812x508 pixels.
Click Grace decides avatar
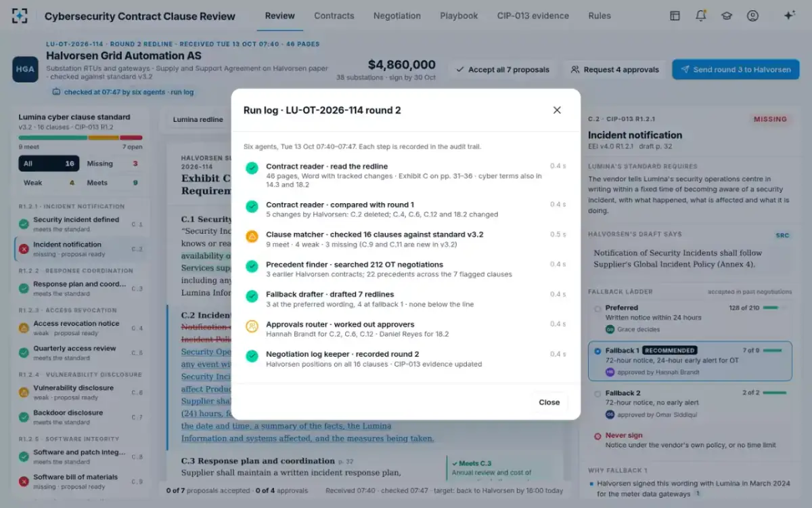(610, 329)
